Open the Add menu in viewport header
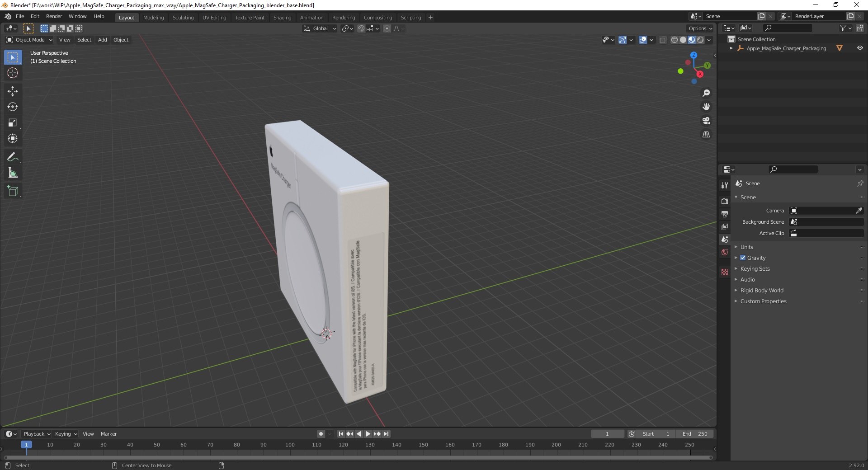The width and height of the screenshot is (868, 470). 103,40
